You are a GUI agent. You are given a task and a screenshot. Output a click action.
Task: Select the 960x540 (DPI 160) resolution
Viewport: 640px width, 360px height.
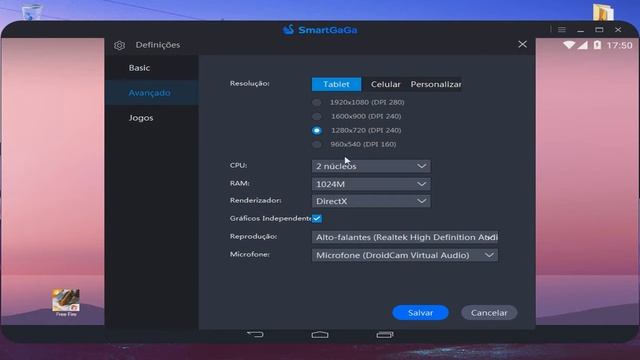tap(317, 144)
